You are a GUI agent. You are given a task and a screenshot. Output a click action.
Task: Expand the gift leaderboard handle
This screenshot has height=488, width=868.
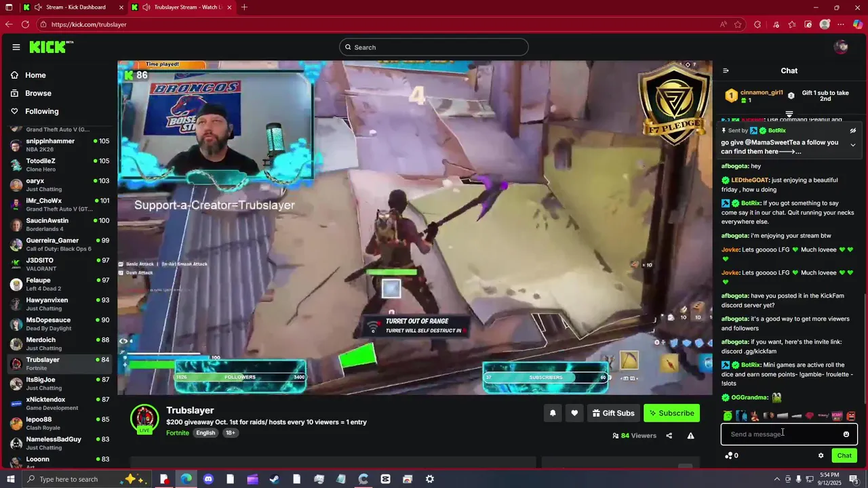789,115
